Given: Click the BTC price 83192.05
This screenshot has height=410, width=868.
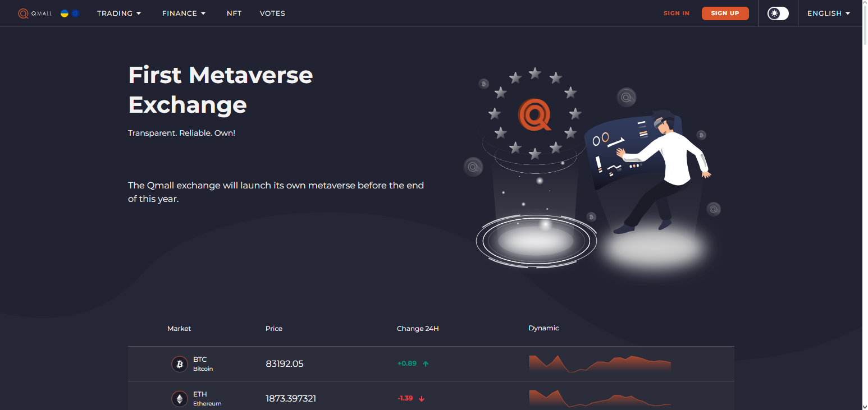Looking at the screenshot, I should pyautogui.click(x=285, y=364).
